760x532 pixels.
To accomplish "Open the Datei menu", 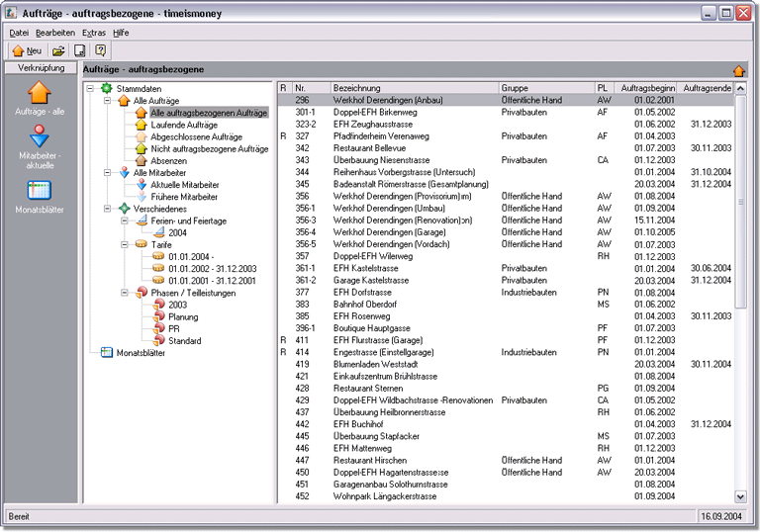I will (x=19, y=33).
